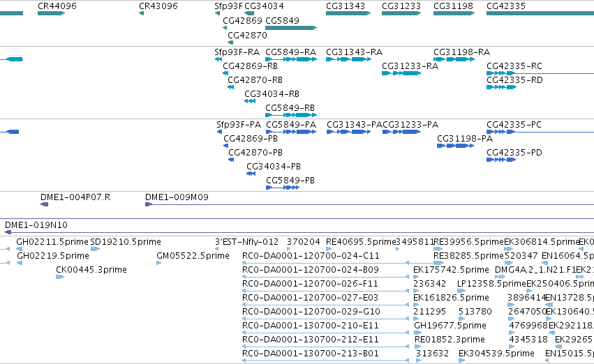Click the EK304539.5prime EST label
This screenshot has height=364, width=594.
497,354
